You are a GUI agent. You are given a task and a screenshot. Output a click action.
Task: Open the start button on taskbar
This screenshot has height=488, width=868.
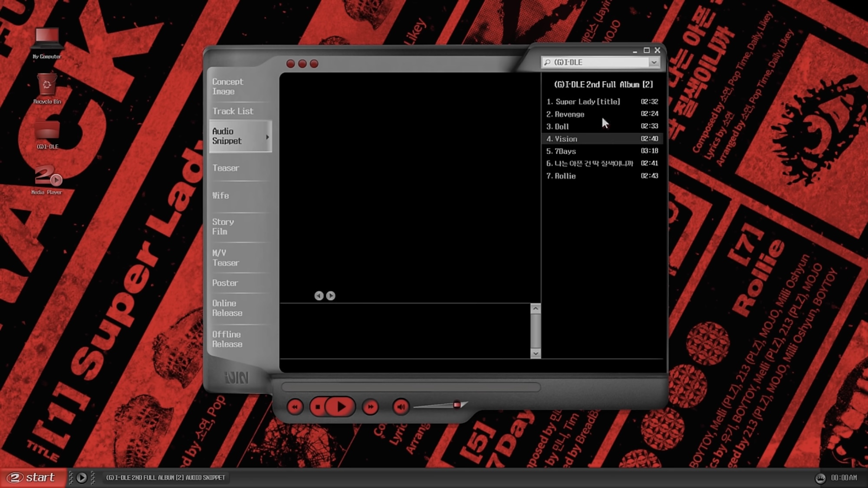coord(33,478)
